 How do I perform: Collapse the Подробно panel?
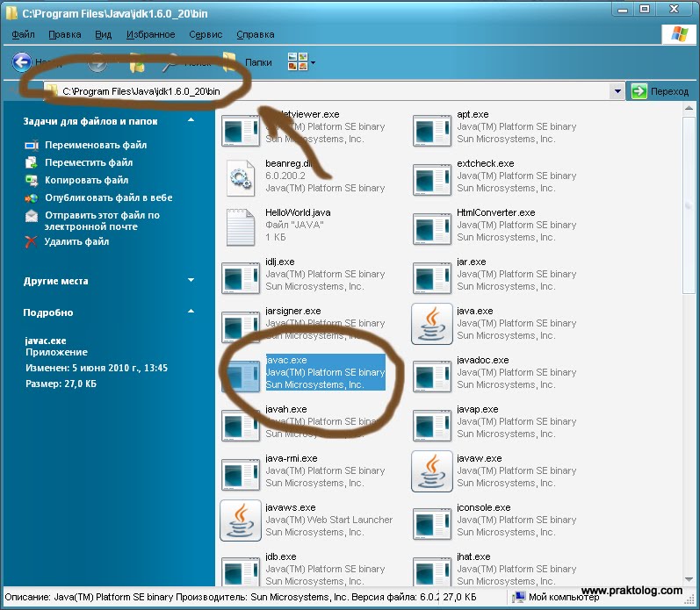191,312
